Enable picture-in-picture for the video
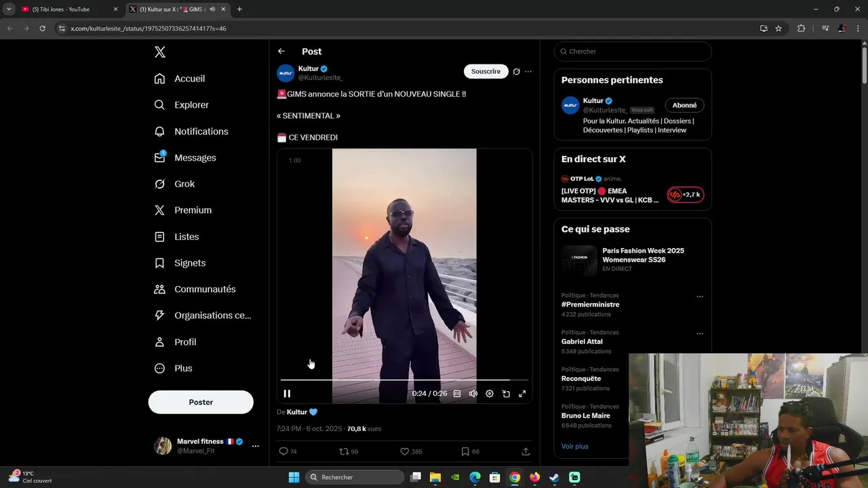Image resolution: width=868 pixels, height=488 pixels. click(x=506, y=393)
